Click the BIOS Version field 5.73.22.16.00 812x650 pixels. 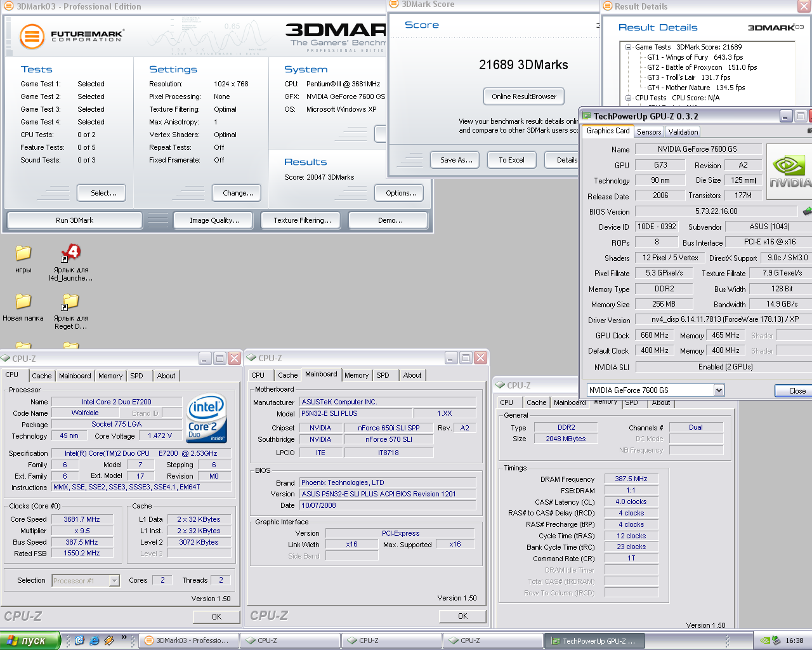coord(716,211)
